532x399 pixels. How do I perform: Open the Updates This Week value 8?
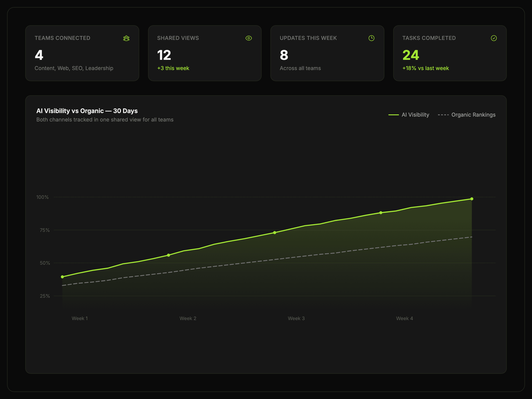coord(284,55)
